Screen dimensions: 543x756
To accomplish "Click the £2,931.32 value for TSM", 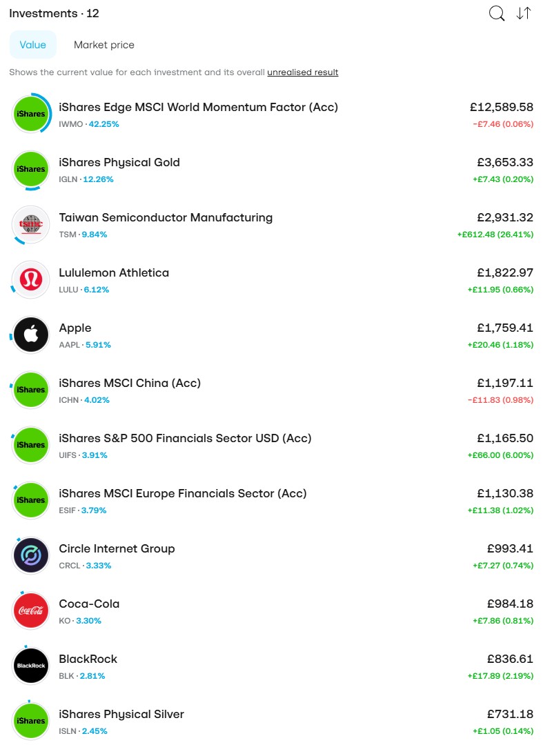I will click(x=505, y=217).
